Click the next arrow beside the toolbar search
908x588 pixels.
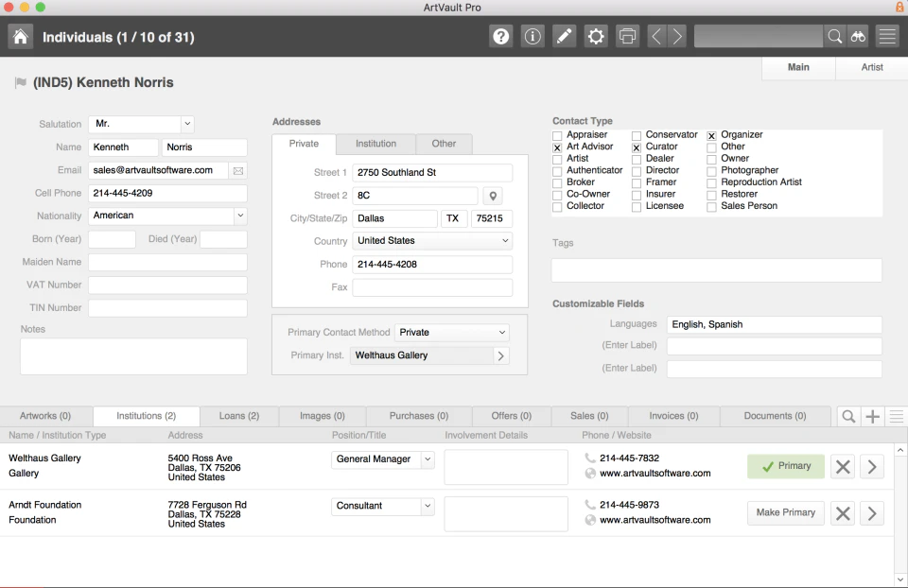point(676,35)
